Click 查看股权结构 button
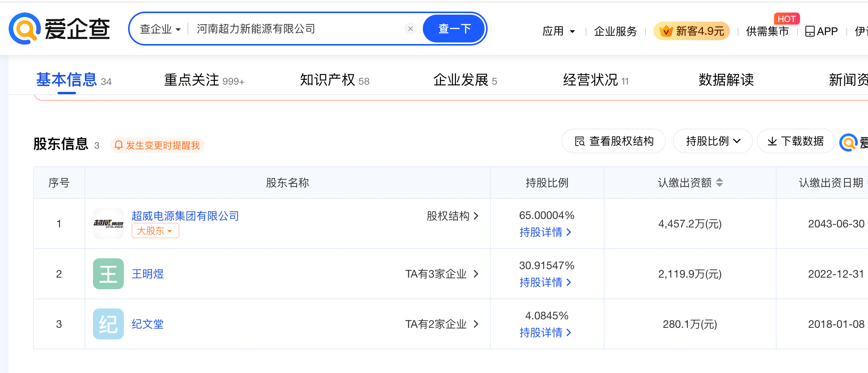 click(x=614, y=141)
